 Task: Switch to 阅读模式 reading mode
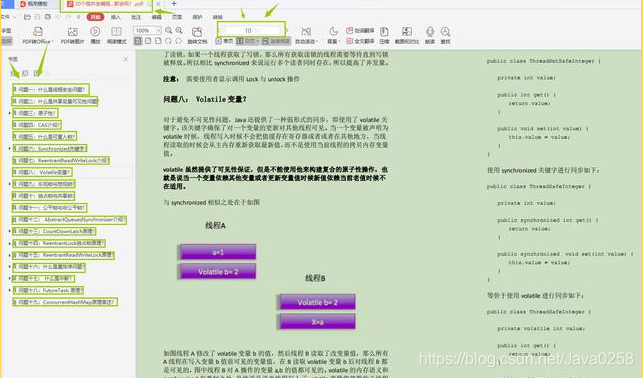[116, 35]
